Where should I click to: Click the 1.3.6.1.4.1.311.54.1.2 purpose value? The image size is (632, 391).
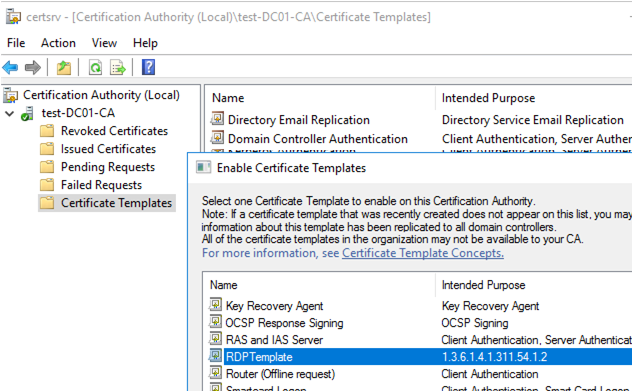[495, 357]
